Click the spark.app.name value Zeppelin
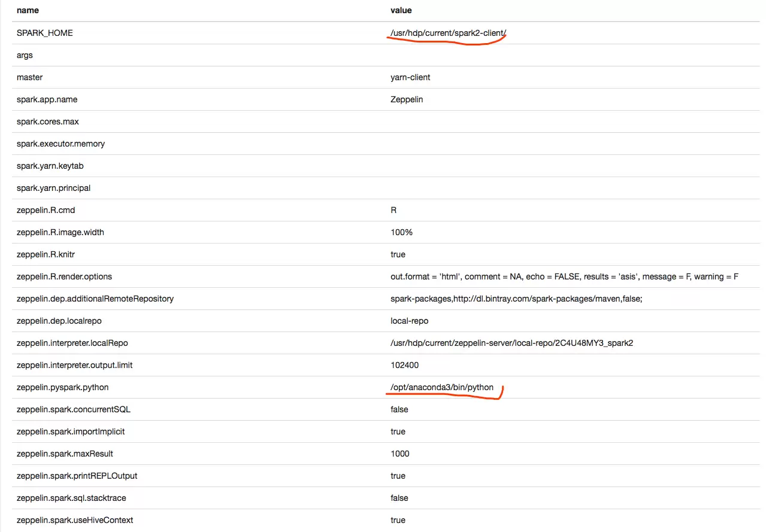The width and height of the screenshot is (766, 532). (407, 99)
